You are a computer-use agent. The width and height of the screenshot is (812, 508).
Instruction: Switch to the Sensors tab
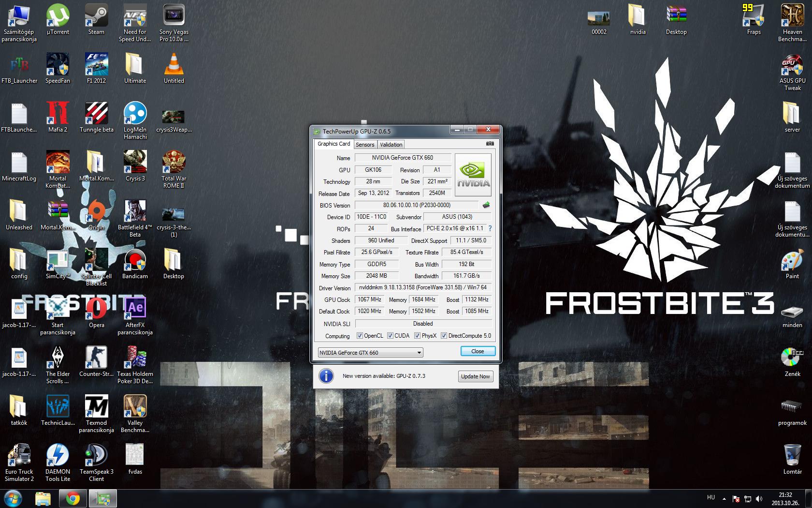pos(365,145)
